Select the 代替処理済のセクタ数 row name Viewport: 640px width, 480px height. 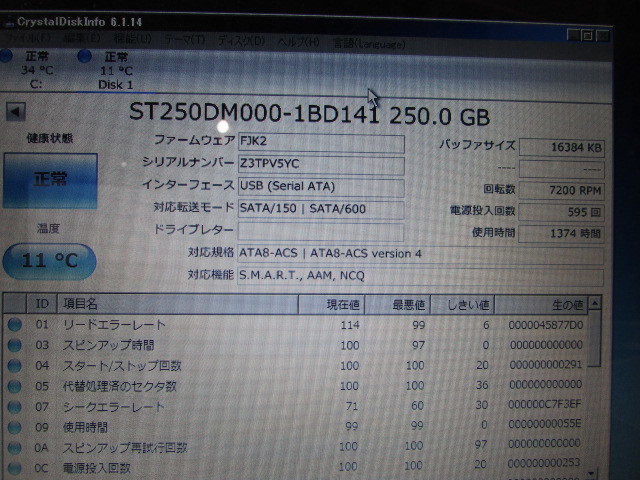(x=120, y=386)
